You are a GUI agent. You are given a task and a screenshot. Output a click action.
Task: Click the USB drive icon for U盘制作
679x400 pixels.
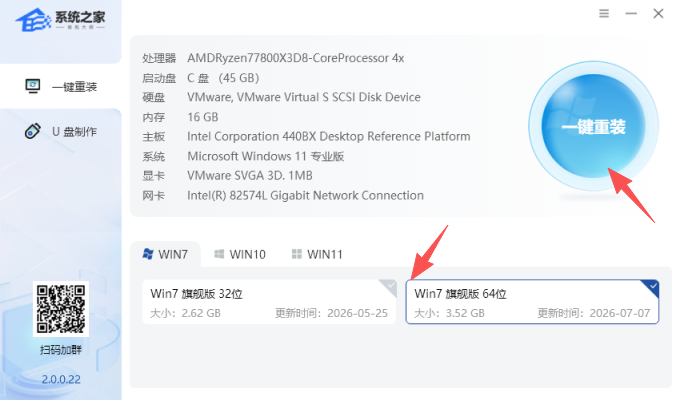(33, 131)
